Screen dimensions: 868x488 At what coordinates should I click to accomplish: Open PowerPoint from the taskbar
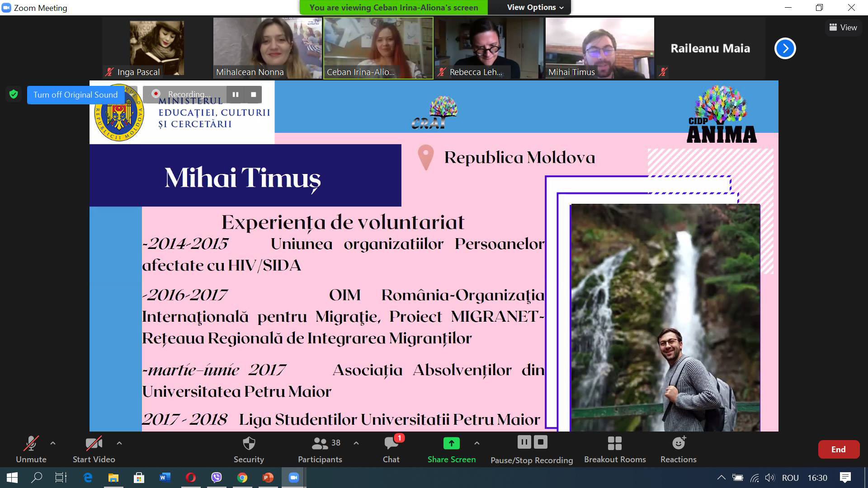(268, 478)
